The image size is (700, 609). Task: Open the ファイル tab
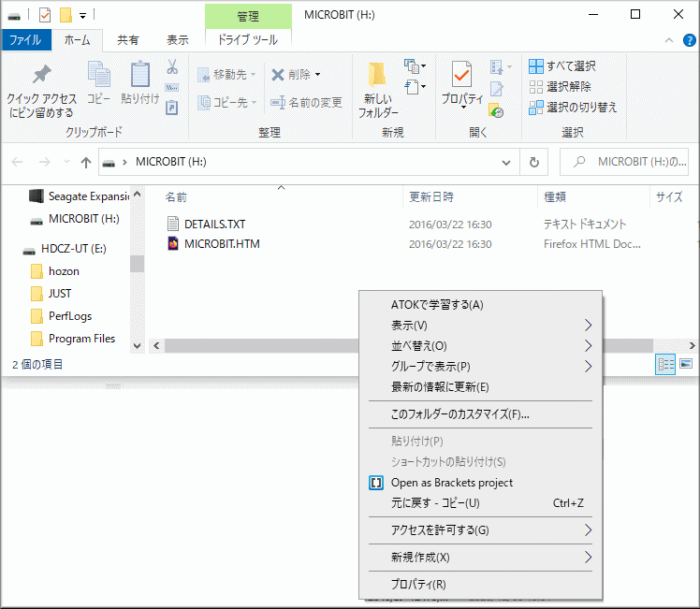(x=26, y=40)
